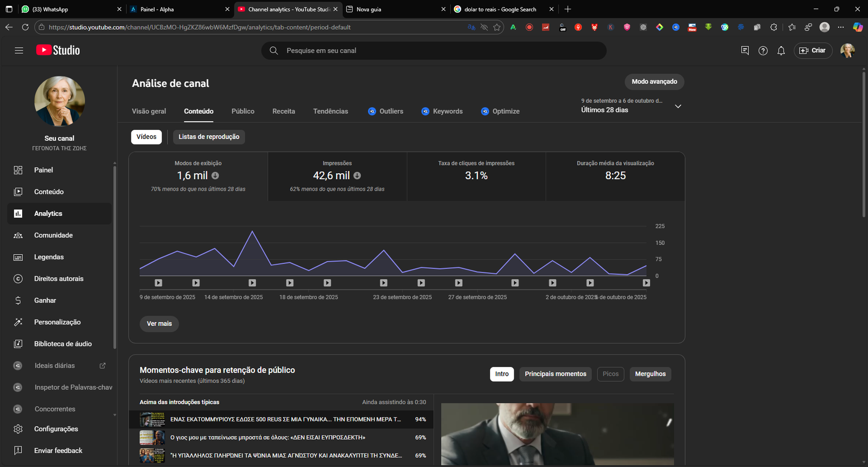
Task: Open the browser's three-dot settings menu
Action: tap(840, 27)
